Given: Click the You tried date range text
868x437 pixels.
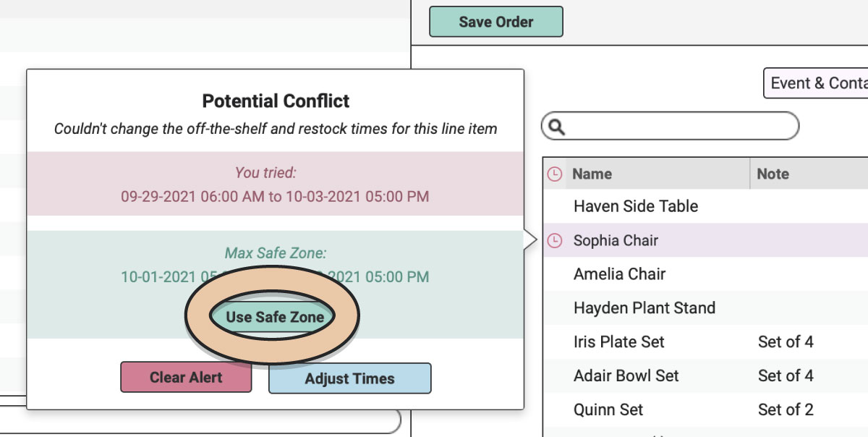Looking at the screenshot, I should [x=275, y=196].
